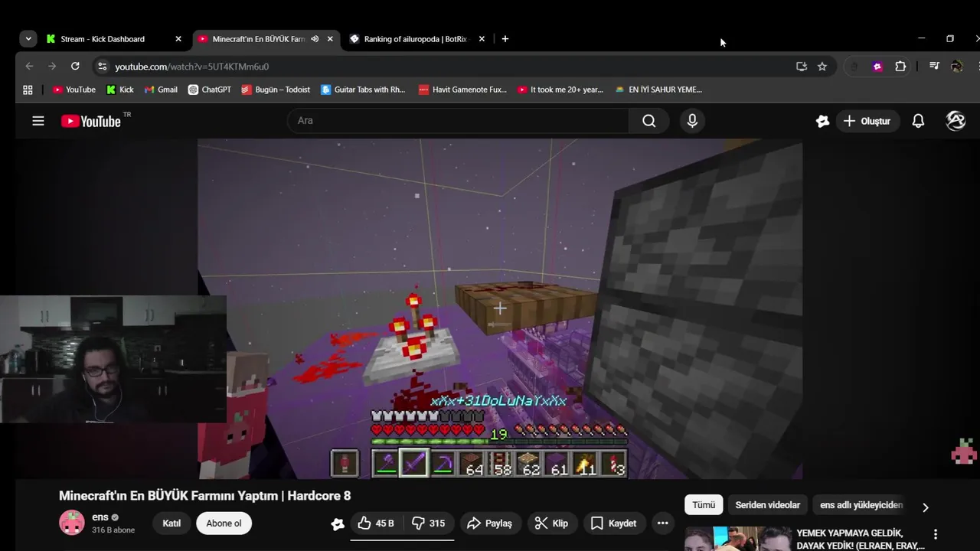The height and width of the screenshot is (551, 980).
Task: Bookmark this page with the star
Action: point(822,67)
